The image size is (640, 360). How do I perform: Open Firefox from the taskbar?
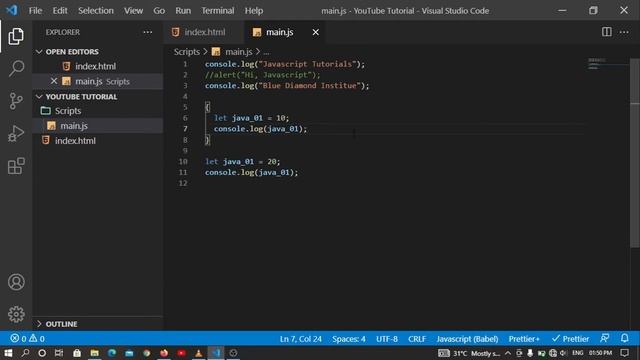tap(164, 353)
